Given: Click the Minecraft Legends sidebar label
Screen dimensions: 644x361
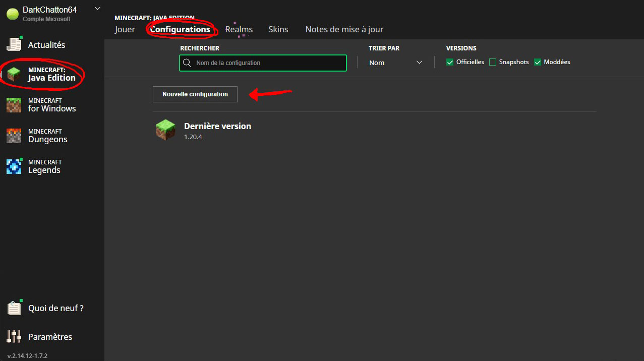Looking at the screenshot, I should pyautogui.click(x=45, y=166).
